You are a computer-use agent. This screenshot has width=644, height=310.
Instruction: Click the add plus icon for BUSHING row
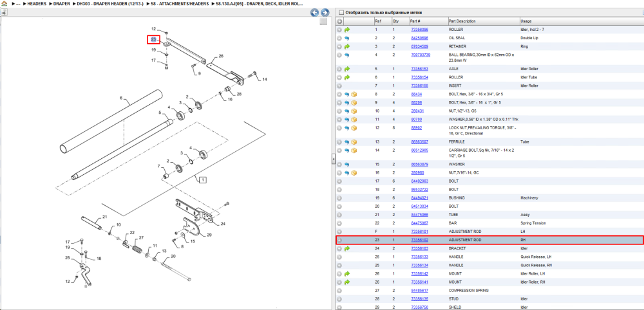pos(339,198)
